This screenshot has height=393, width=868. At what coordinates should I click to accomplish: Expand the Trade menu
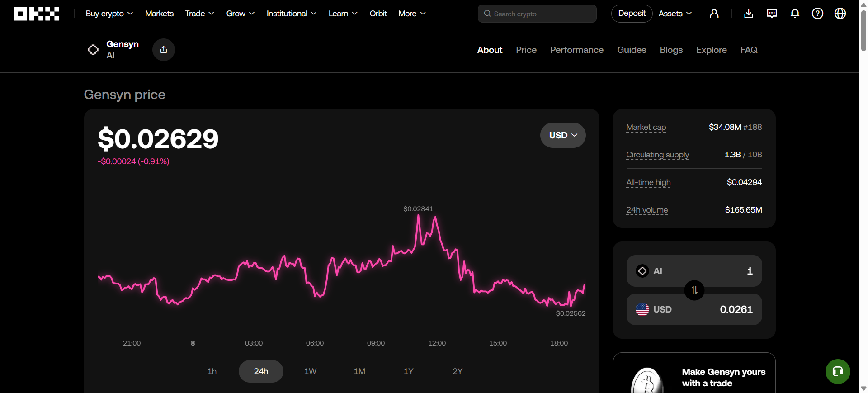pos(199,14)
